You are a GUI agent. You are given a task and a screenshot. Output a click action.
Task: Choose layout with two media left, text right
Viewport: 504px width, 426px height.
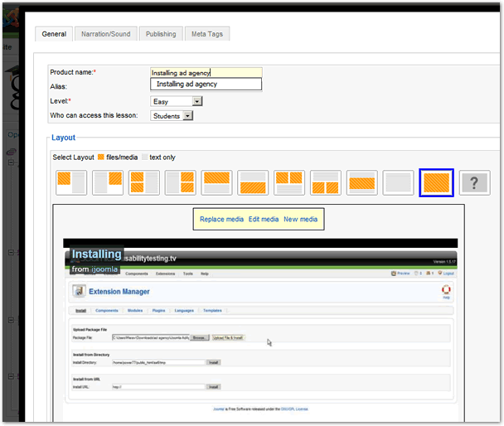pyautogui.click(x=143, y=182)
